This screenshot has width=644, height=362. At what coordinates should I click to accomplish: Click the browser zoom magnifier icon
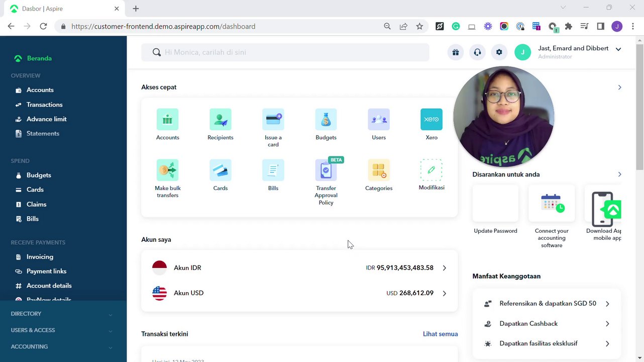(x=387, y=26)
